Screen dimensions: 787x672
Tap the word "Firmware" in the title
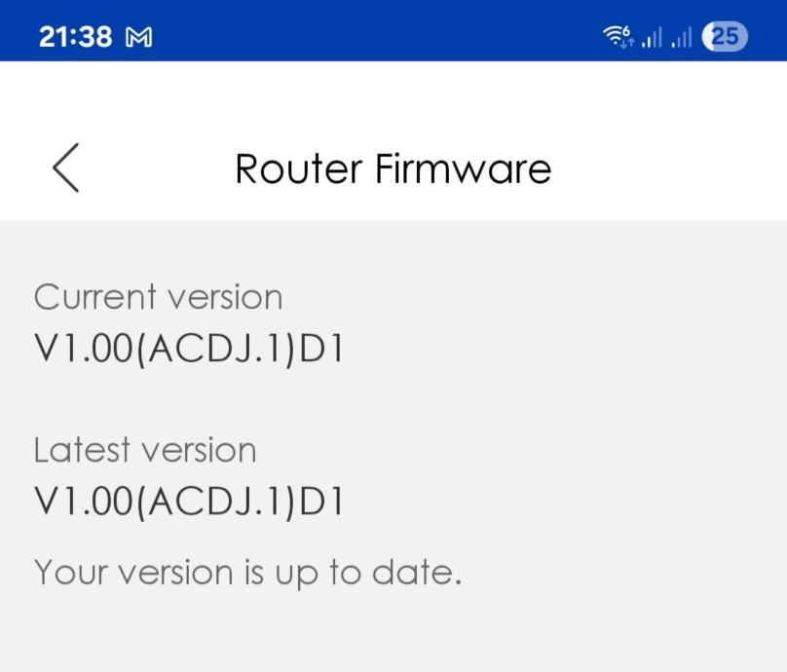[x=463, y=168]
